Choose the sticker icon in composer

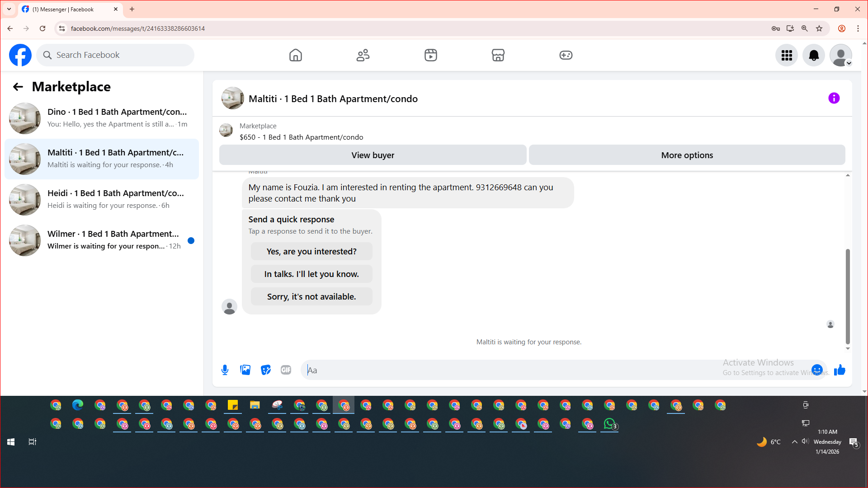point(266,370)
